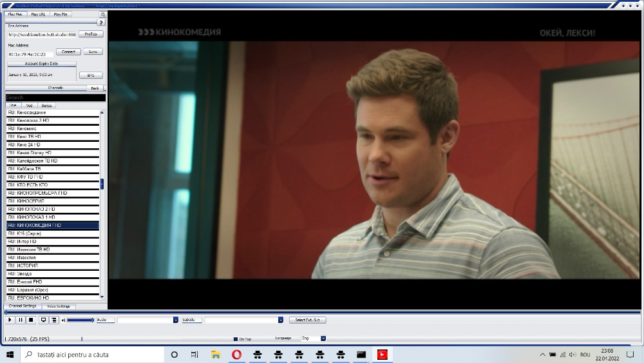Open the Windows Start menu
The image size is (644, 363).
point(10,355)
